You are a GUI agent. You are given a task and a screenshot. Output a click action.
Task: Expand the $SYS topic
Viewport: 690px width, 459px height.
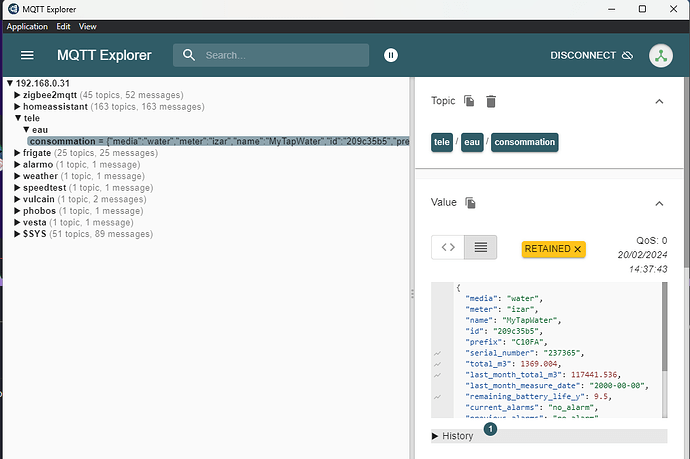(x=17, y=234)
